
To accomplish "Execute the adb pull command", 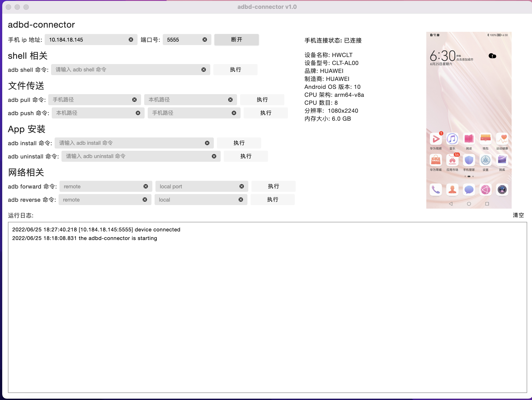I will (262, 100).
